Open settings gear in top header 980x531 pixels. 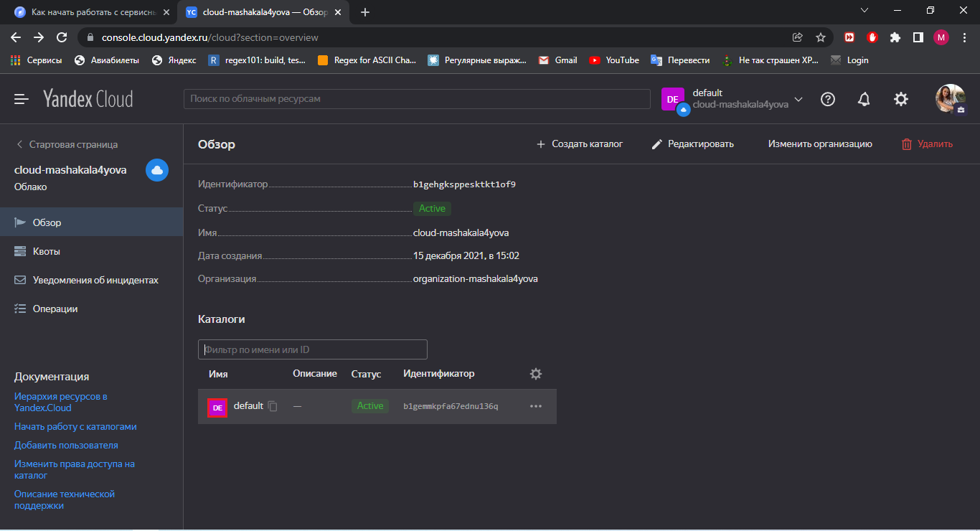(x=901, y=99)
